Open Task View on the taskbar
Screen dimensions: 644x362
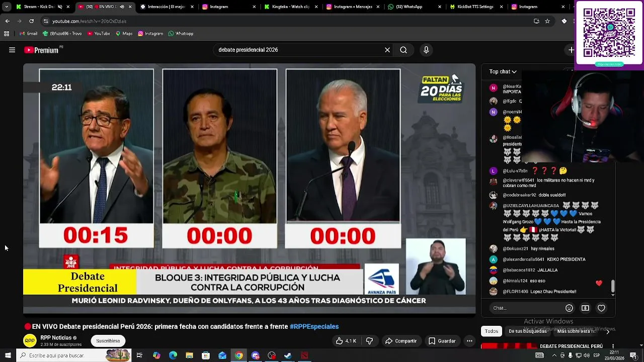(139, 355)
